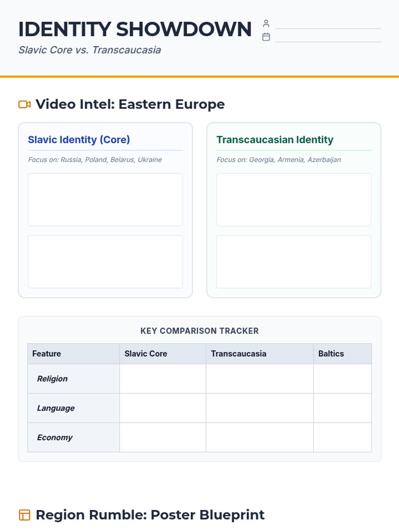
Task: Click the Key Comparison Tracker title
Action: pos(199,331)
